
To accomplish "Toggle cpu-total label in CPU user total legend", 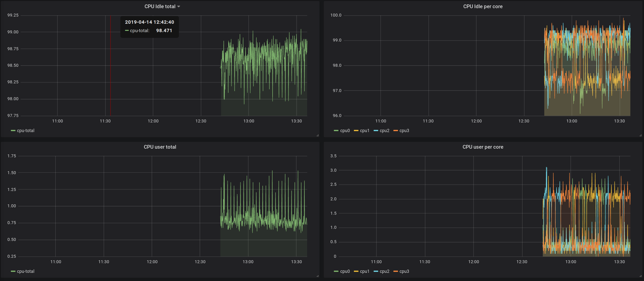I will [25, 271].
